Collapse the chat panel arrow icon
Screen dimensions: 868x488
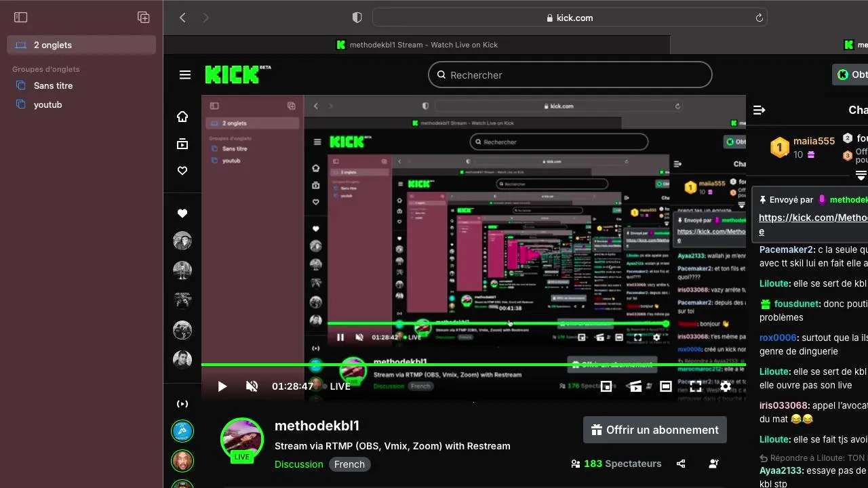(x=759, y=110)
